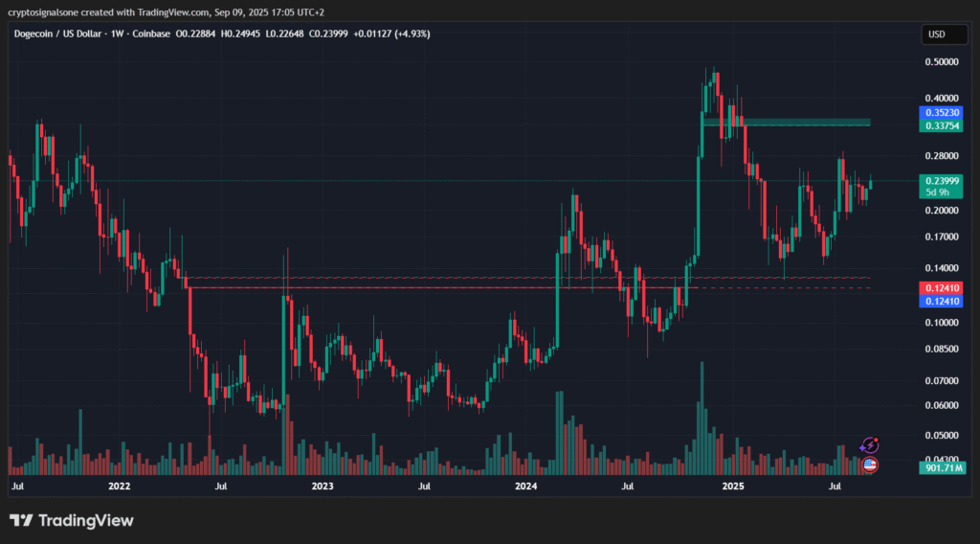Click the high value H0.24945
This screenshot has width=980, height=544.
tap(240, 34)
